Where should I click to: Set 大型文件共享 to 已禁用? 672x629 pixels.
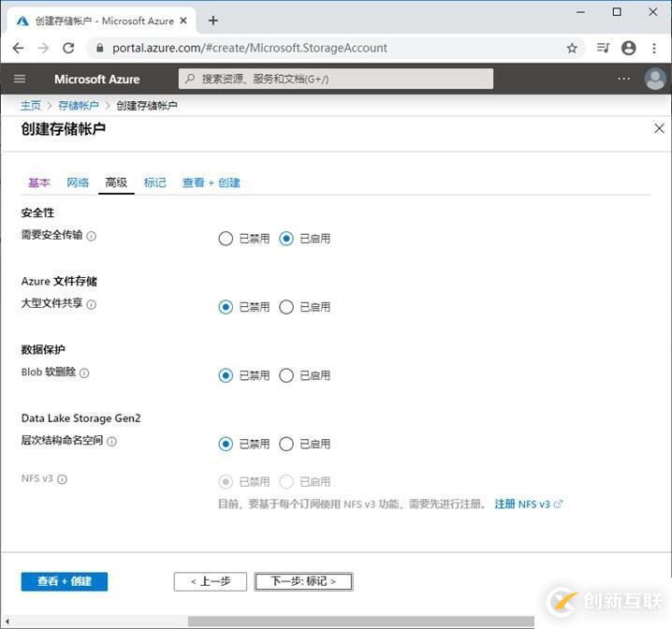tap(226, 307)
